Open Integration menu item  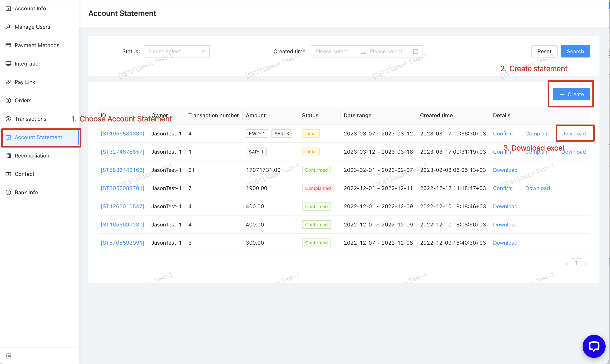[28, 64]
